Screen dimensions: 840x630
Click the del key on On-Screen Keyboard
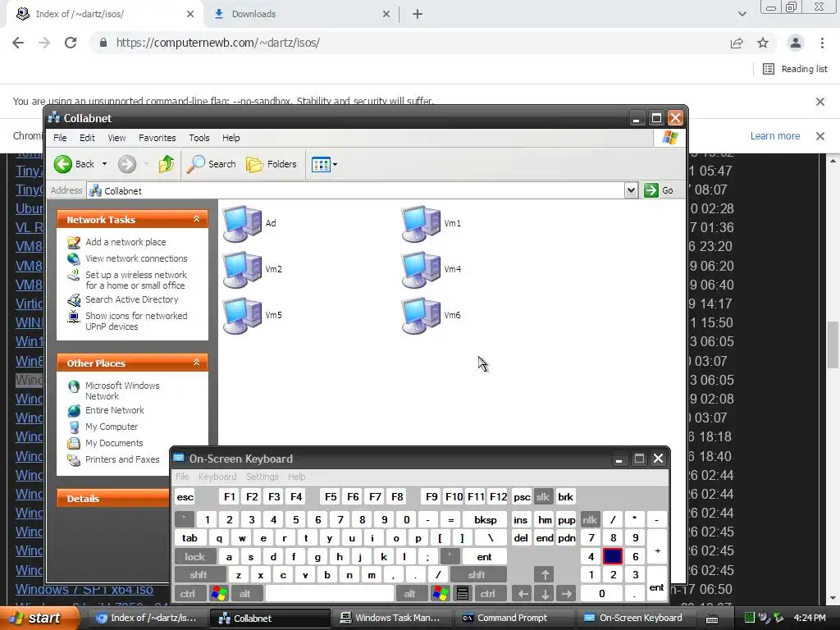(521, 538)
